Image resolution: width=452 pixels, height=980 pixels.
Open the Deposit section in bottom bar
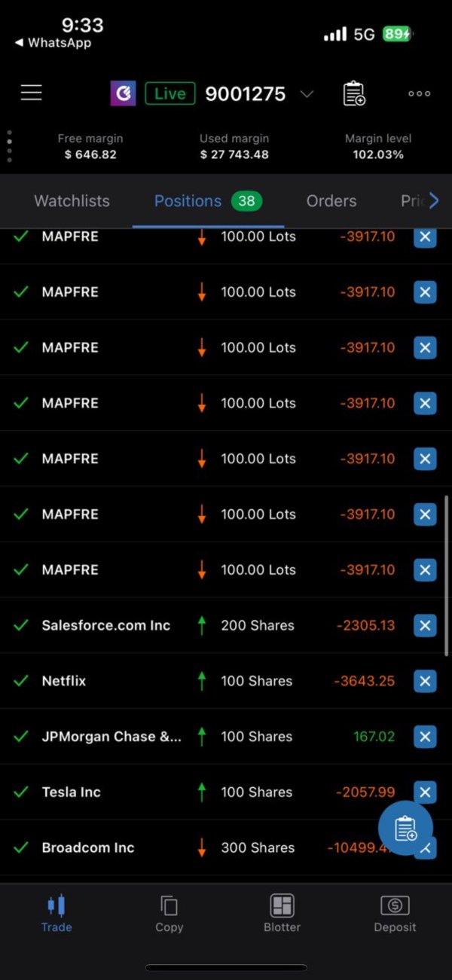pyautogui.click(x=395, y=913)
